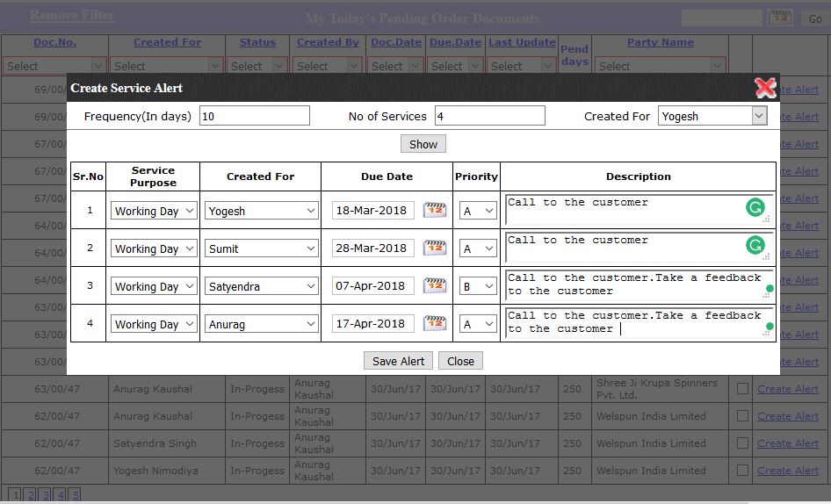Image resolution: width=831 pixels, height=504 pixels.
Task: Open calendar picker for row 4 due date
Action: [x=435, y=323]
